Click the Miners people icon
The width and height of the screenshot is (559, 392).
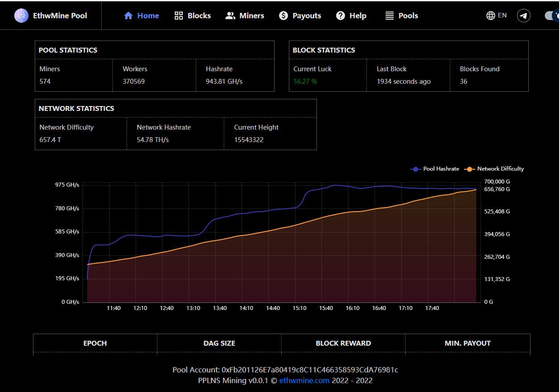click(x=230, y=15)
